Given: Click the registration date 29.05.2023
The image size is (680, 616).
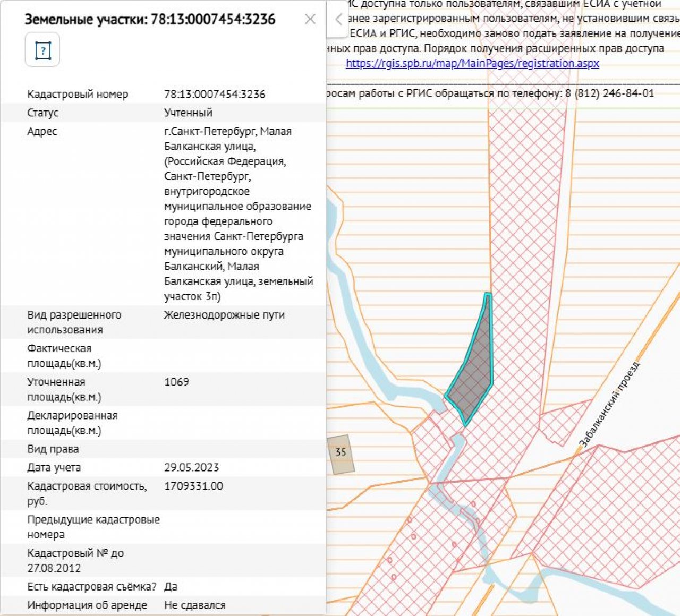Looking at the screenshot, I should (191, 467).
